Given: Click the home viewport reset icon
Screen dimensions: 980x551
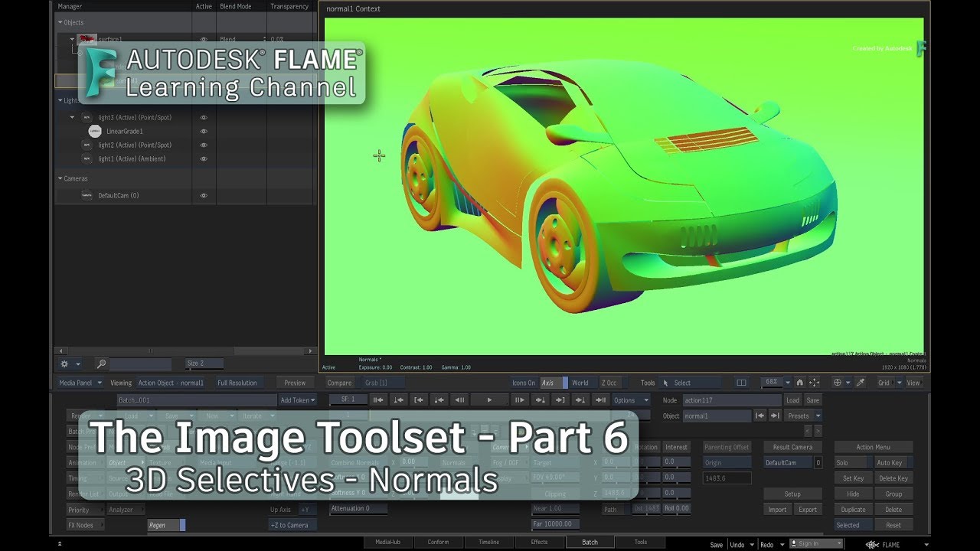Looking at the screenshot, I should coord(800,383).
